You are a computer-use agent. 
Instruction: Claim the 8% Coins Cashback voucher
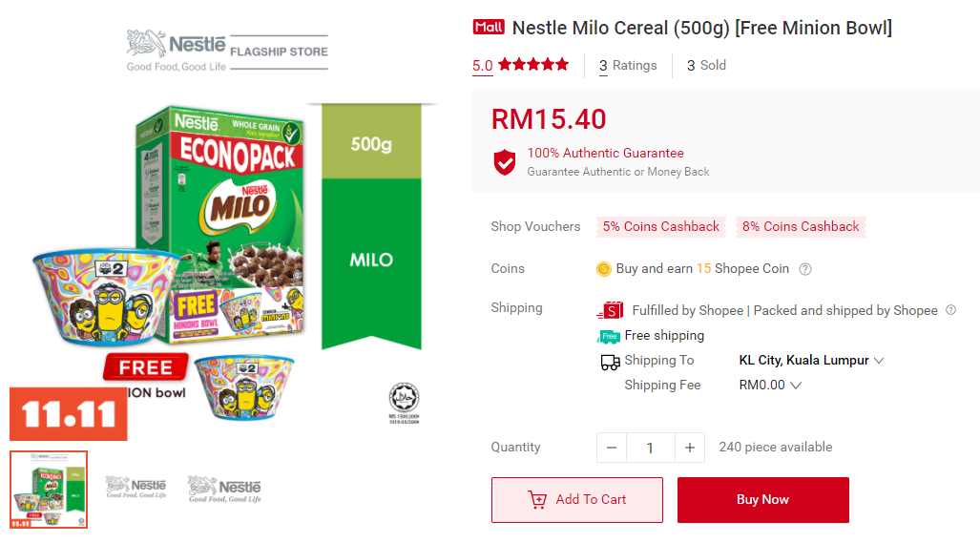(801, 226)
